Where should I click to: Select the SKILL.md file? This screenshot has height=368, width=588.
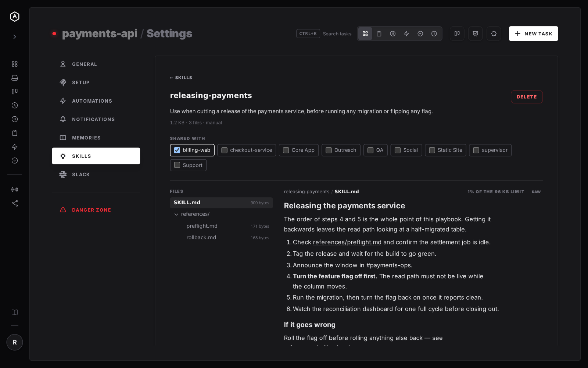(221, 203)
